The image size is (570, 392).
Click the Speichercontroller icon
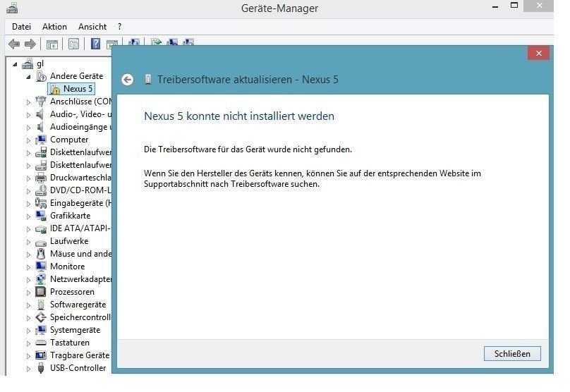[41, 317]
